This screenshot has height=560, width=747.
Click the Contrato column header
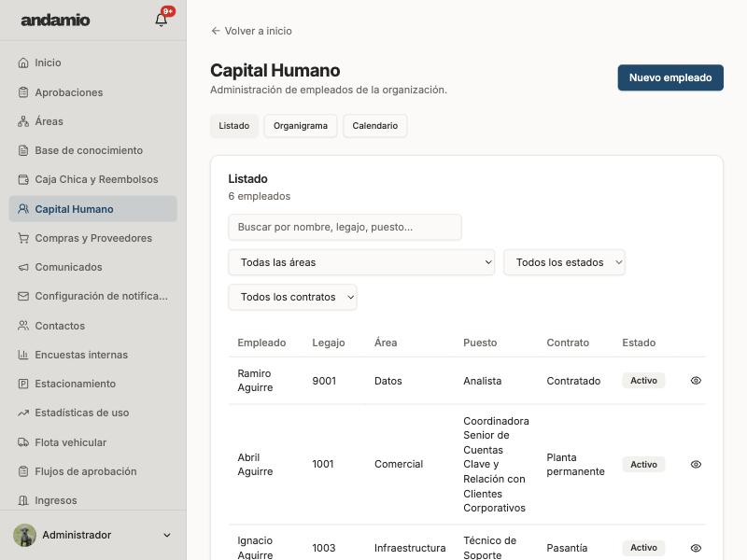(x=568, y=343)
